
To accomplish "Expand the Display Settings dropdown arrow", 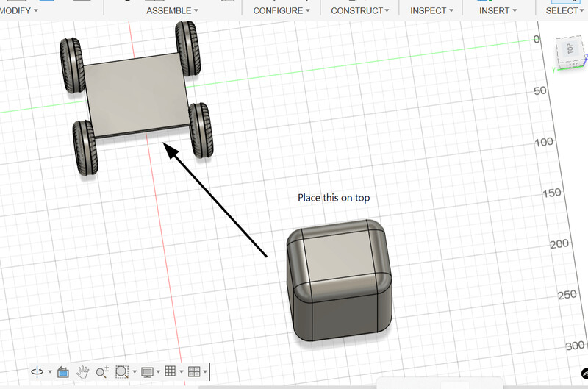I will [158, 372].
